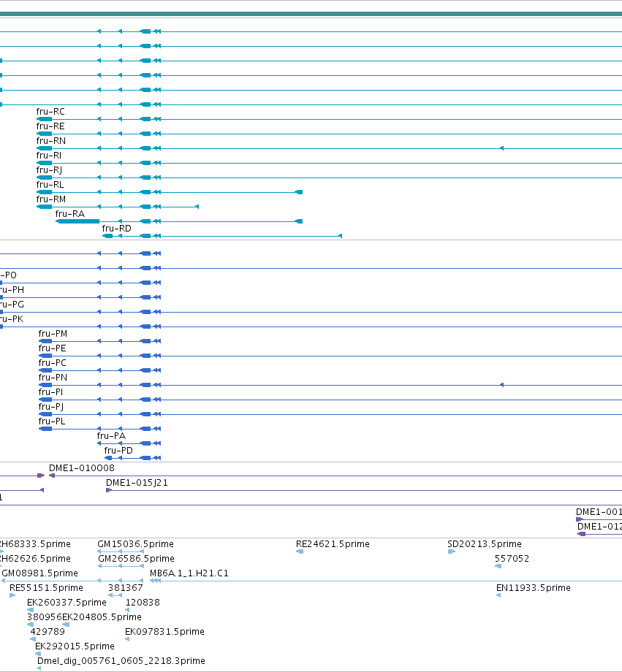Select the long terminal exon of fru-RA
This screenshot has width=622, height=672.
pos(77,221)
